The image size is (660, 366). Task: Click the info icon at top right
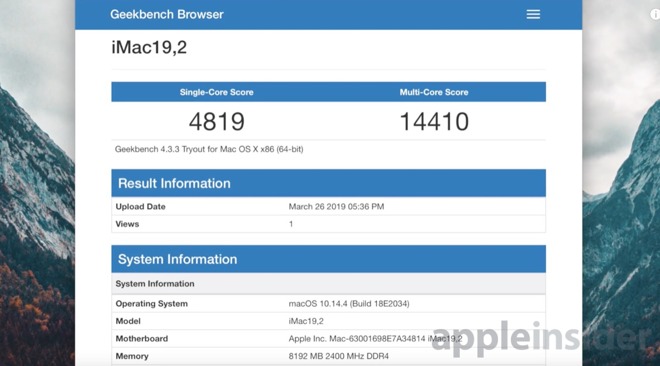tap(655, 14)
